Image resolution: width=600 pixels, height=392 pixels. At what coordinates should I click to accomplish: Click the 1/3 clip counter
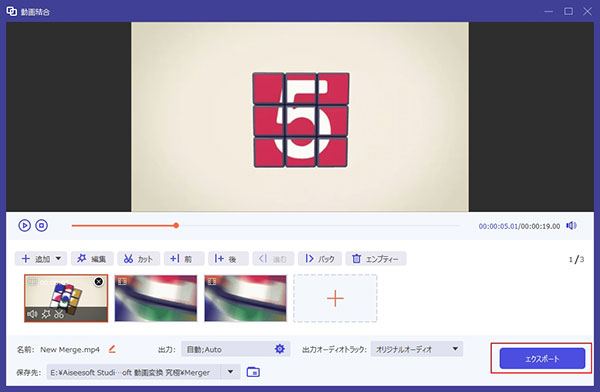[x=576, y=260]
